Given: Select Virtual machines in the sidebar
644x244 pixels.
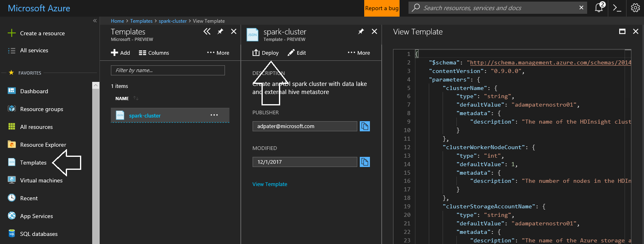Looking at the screenshot, I should 41,180.
